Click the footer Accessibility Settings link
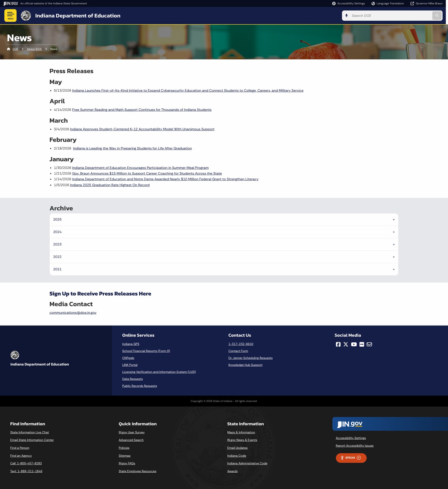This screenshot has height=489, width=448. coord(351,438)
